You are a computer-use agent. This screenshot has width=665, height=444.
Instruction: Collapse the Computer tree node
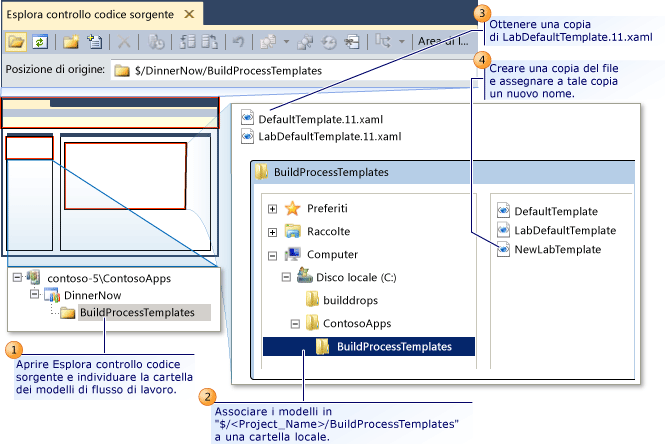pos(272,255)
